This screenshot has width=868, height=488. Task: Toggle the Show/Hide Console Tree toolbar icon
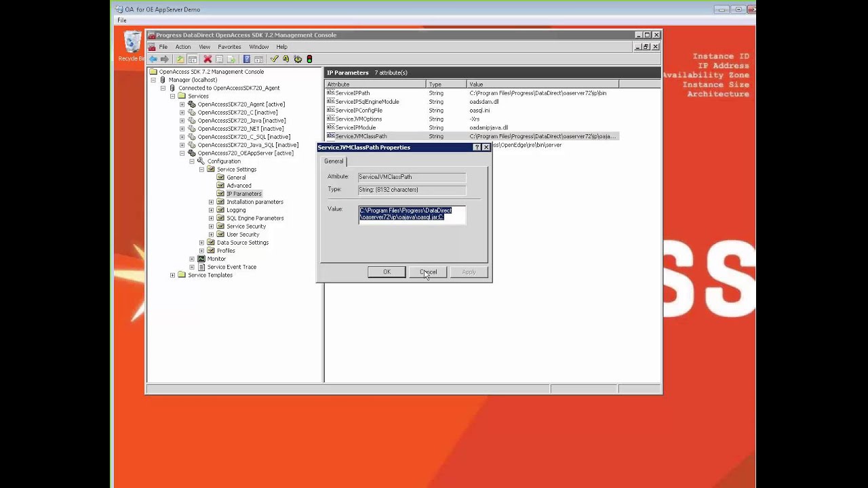(193, 59)
